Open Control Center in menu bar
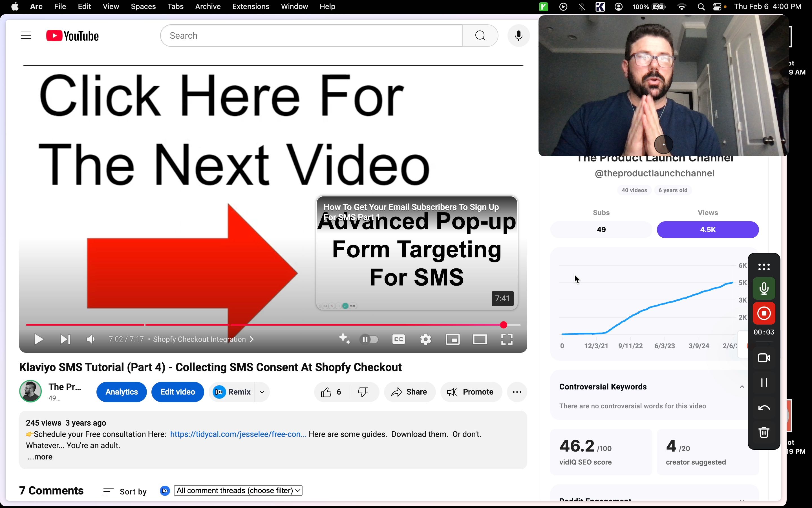 pyautogui.click(x=717, y=7)
